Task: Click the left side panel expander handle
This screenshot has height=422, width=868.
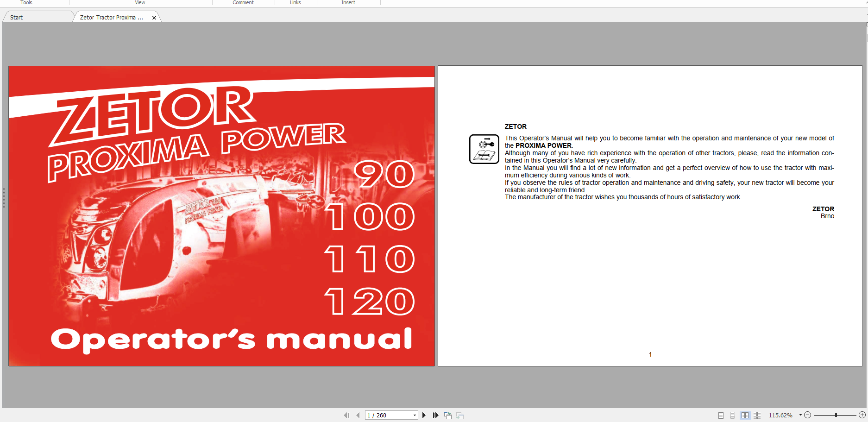Action: click(4, 198)
